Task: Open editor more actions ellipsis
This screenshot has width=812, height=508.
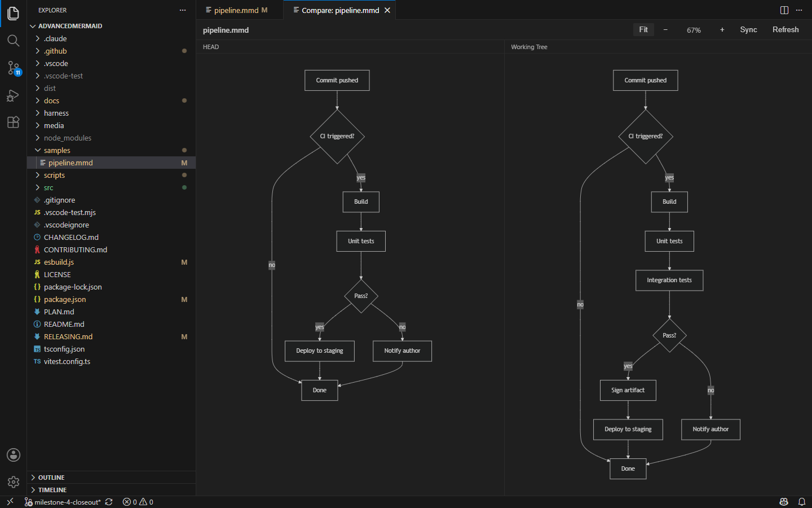Action: pos(799,10)
